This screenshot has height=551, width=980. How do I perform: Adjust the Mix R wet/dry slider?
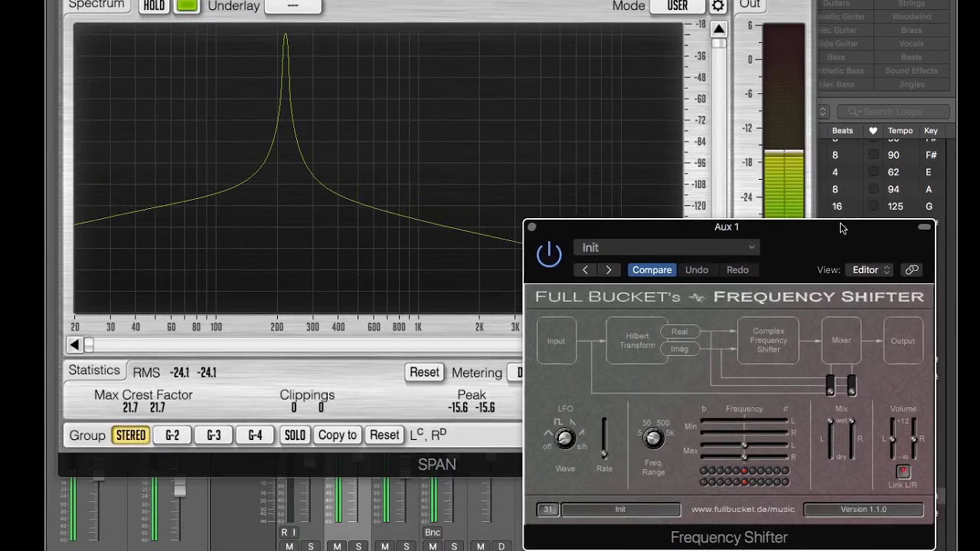(851, 439)
